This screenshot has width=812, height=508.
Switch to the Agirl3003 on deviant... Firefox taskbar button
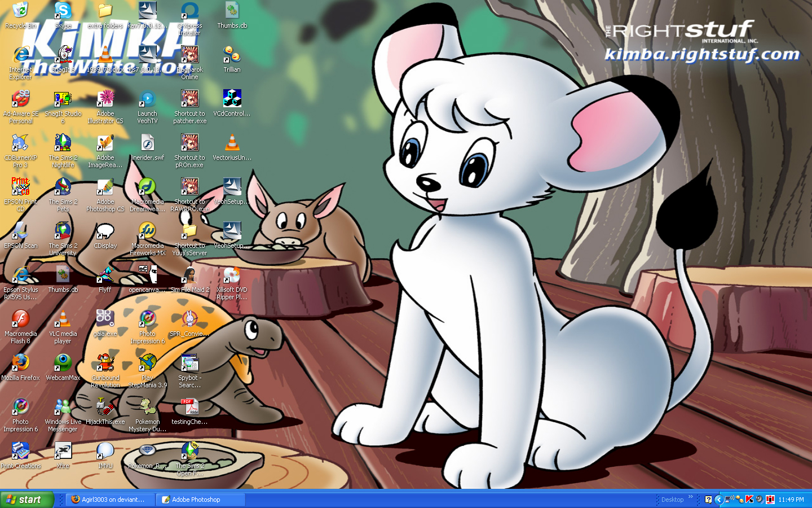click(111, 500)
